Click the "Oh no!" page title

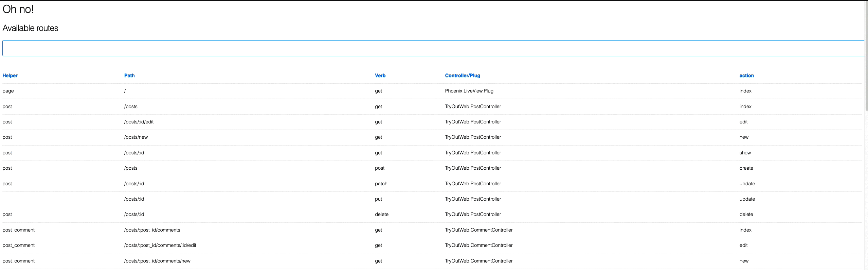[18, 9]
